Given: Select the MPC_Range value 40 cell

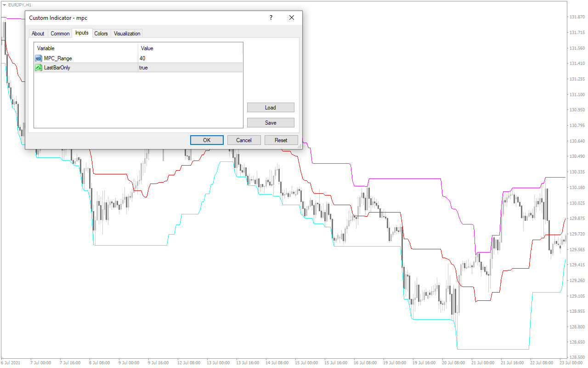Looking at the screenshot, I should click(190, 58).
